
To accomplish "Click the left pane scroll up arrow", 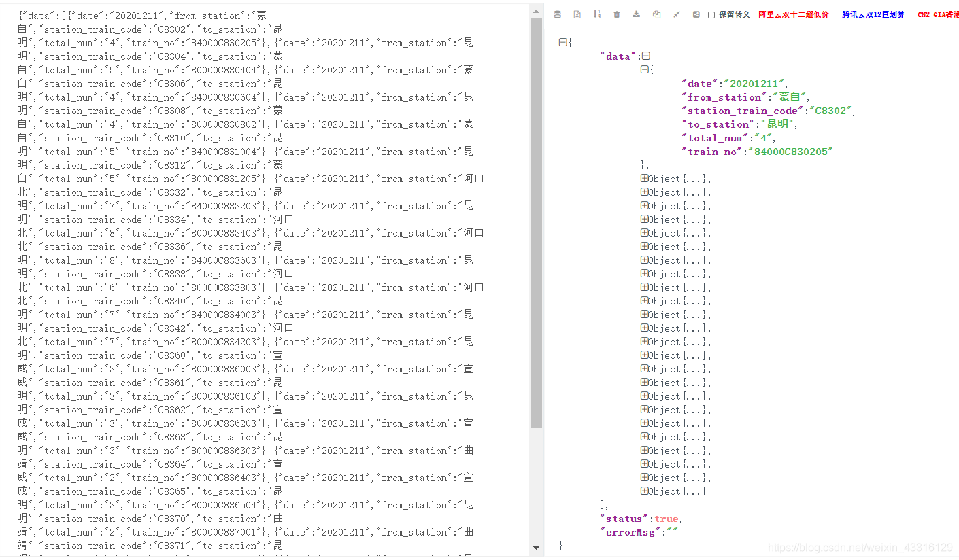I will point(536,11).
